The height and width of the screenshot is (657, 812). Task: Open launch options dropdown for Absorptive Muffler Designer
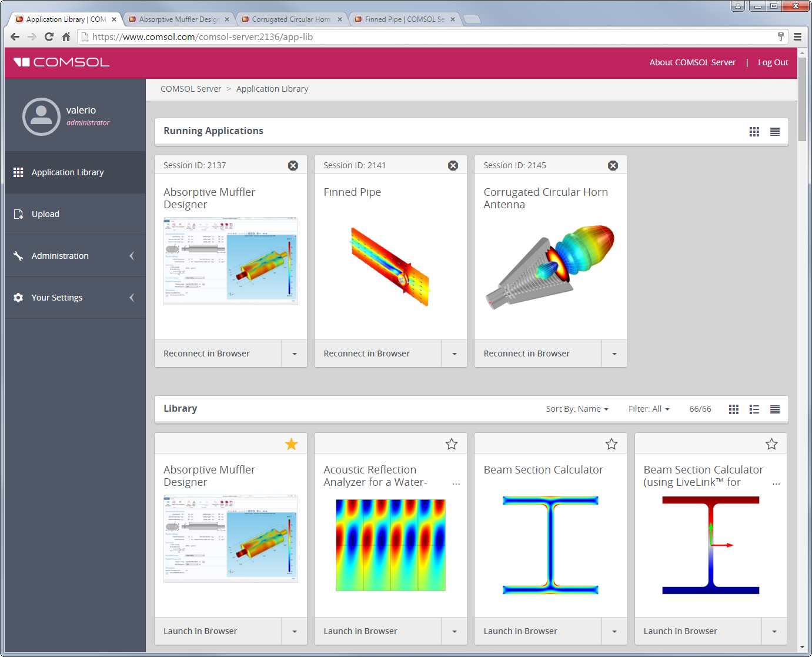click(x=295, y=631)
